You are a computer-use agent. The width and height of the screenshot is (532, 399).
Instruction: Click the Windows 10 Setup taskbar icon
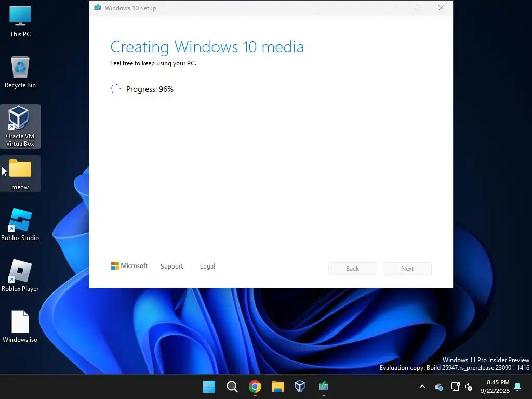[x=323, y=387]
